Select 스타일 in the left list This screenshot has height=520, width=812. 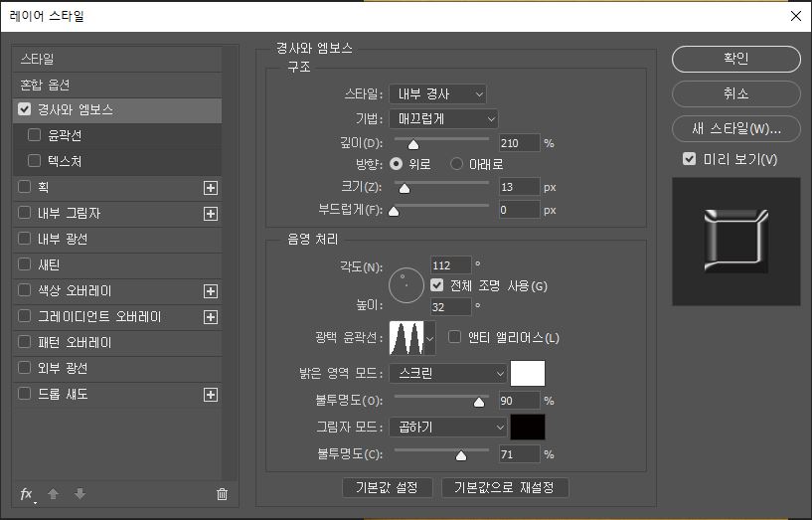pyautogui.click(x=117, y=59)
